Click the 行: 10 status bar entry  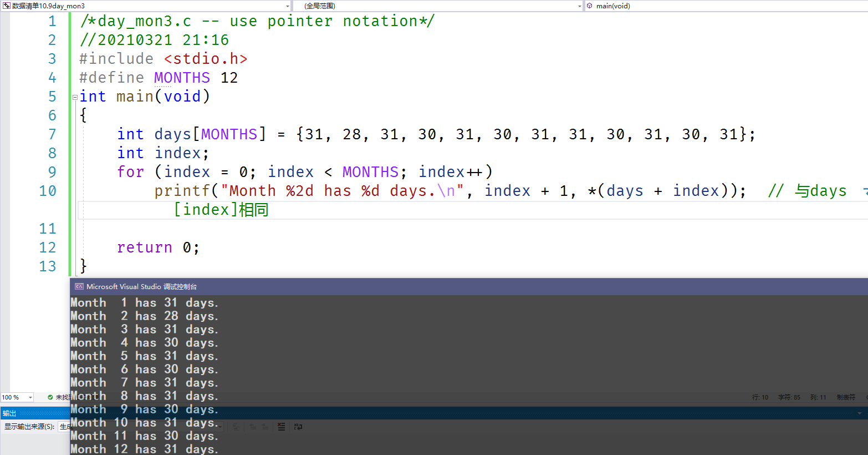tap(760, 397)
